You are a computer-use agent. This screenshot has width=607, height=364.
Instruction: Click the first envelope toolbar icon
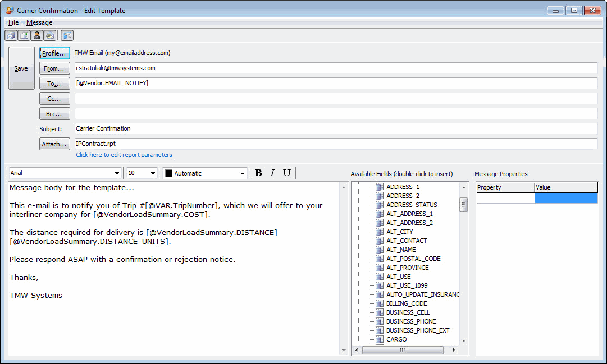pos(11,35)
